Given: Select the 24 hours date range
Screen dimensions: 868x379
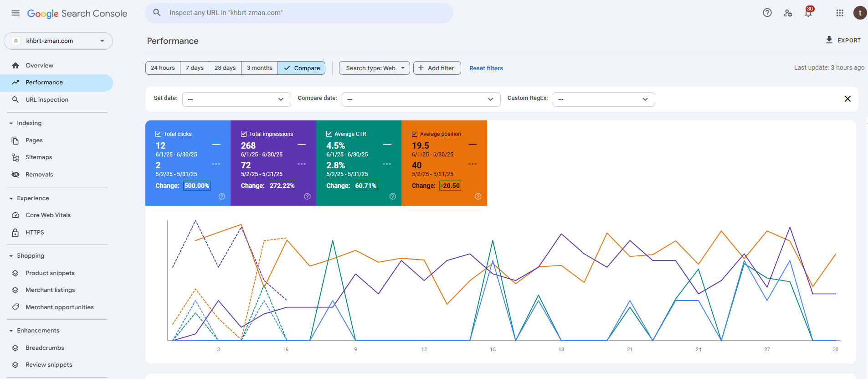Looking at the screenshot, I should pyautogui.click(x=163, y=68).
